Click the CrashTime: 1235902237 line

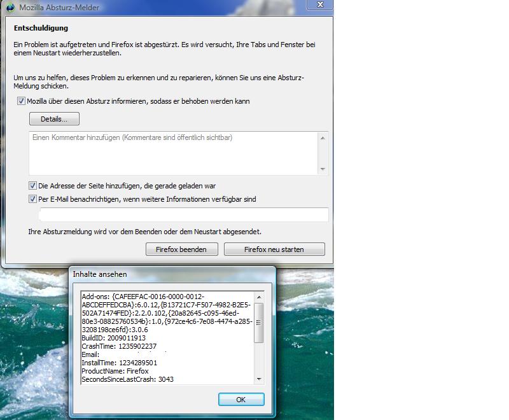click(x=119, y=346)
